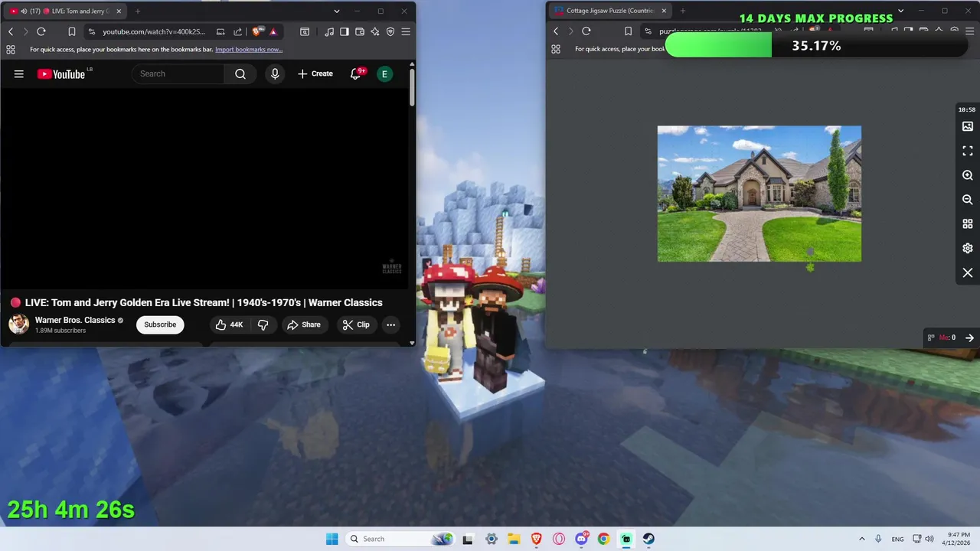The image size is (980, 551).
Task: Switch to the Cottage Jigsaw Puzzle tab
Action: (610, 11)
